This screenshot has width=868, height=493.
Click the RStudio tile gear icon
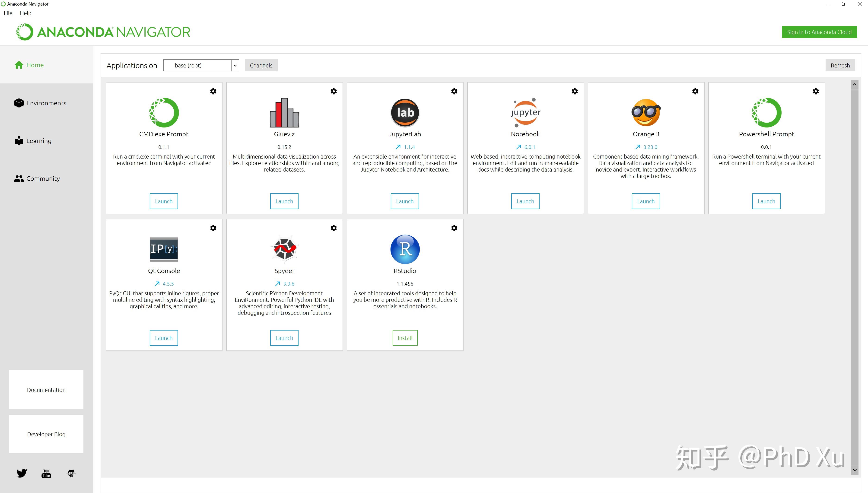pos(454,228)
